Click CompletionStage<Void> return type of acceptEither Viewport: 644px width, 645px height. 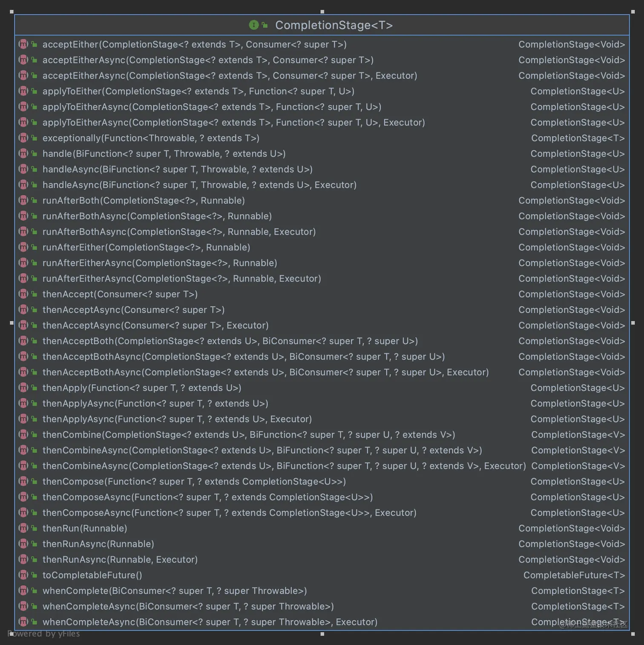pyautogui.click(x=572, y=44)
